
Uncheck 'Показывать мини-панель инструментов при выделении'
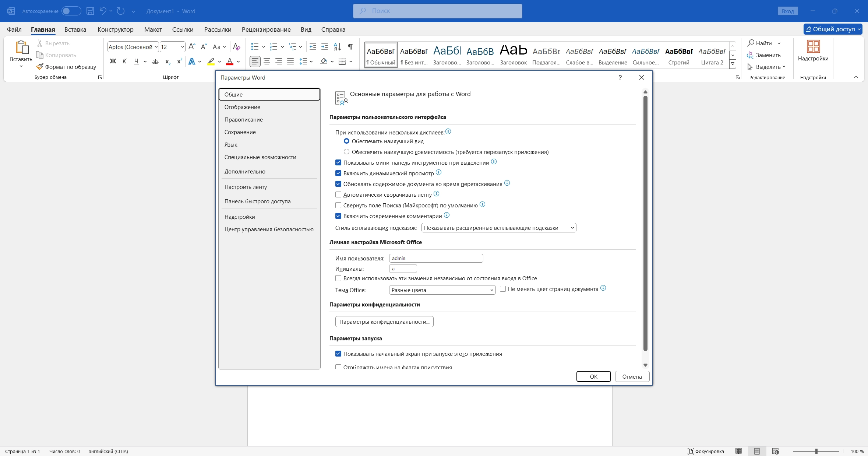[338, 162]
